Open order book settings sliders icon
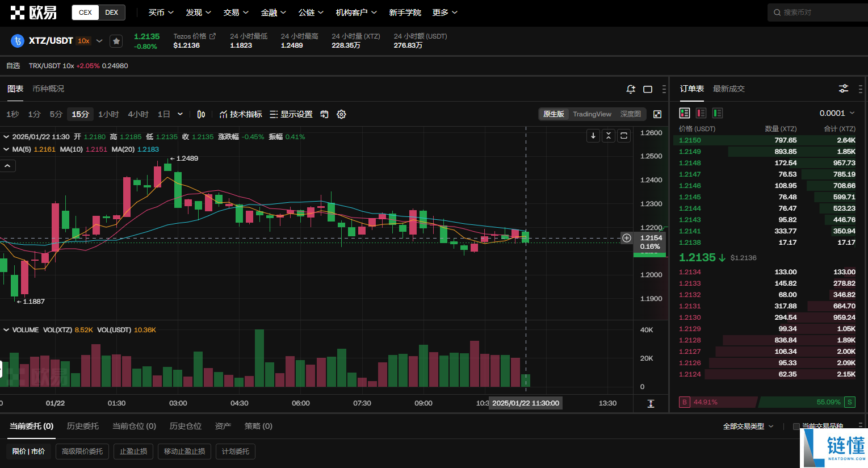868x468 pixels. [844, 89]
